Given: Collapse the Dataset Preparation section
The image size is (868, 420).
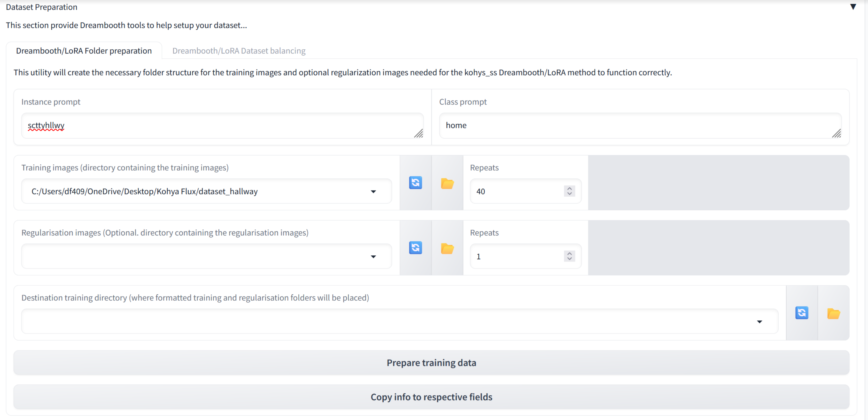Looking at the screenshot, I should pos(853,7).
